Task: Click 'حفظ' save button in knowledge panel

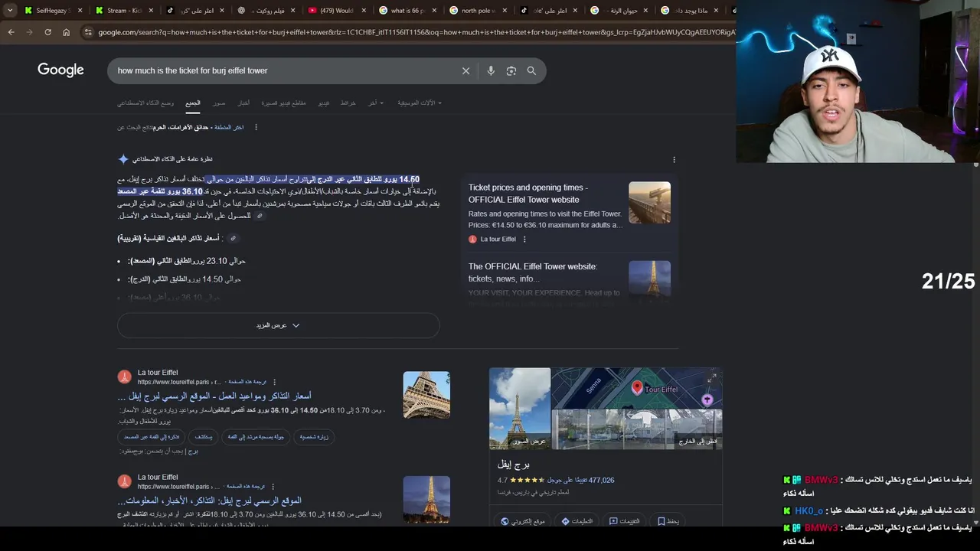Action: [668, 521]
